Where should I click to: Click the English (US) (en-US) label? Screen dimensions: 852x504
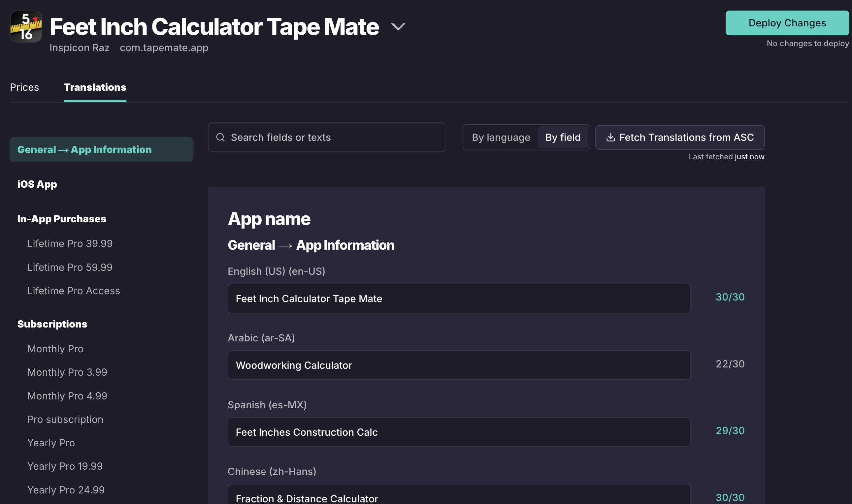coord(277,271)
